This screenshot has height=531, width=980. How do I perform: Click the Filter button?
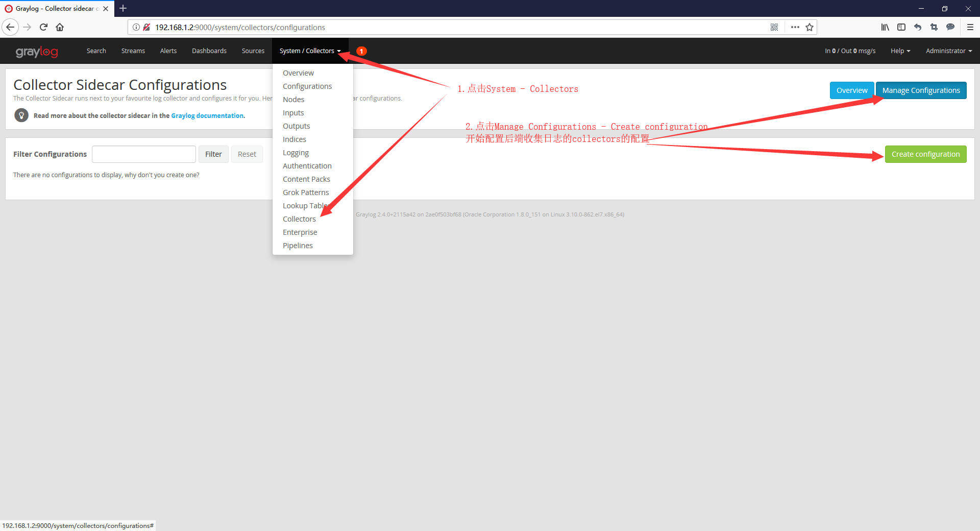(x=213, y=154)
